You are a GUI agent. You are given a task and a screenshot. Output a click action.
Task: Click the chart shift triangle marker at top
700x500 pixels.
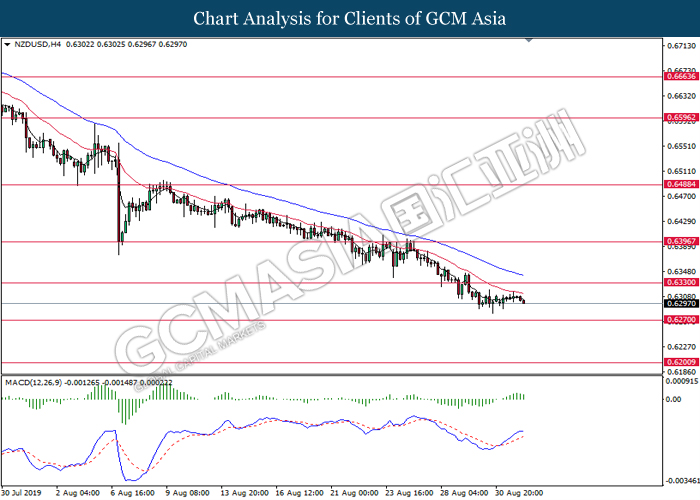click(x=529, y=41)
